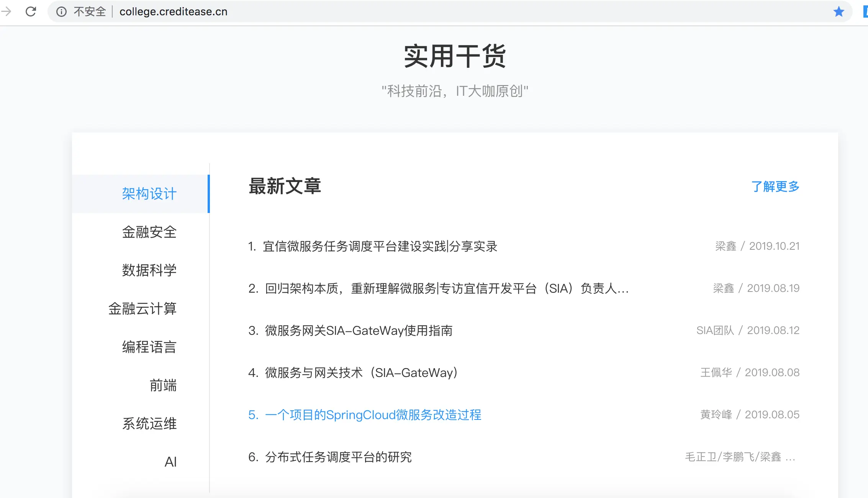Click the 了解更多 link
This screenshot has width=868, height=498.
pos(775,187)
